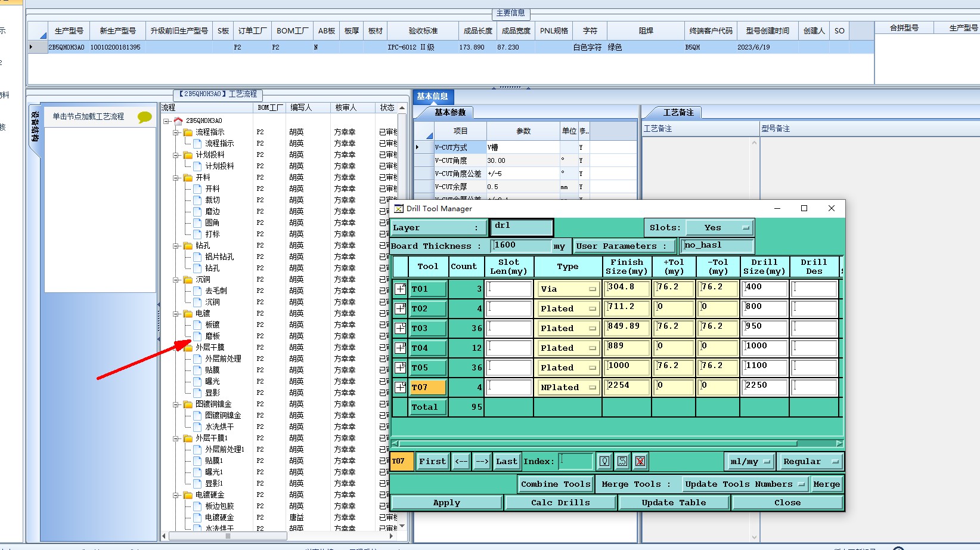
Task: Click the plus icon in the T07 row
Action: click(401, 387)
